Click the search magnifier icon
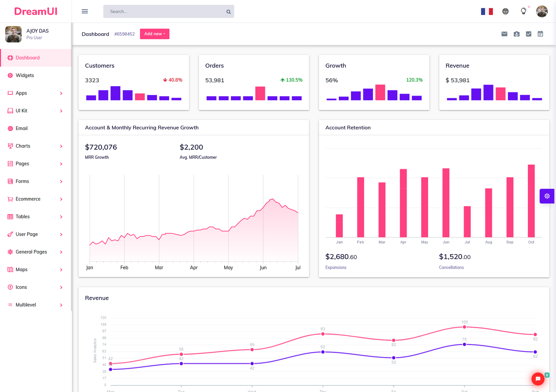Viewport: 556px width, 392px height. 228,12
